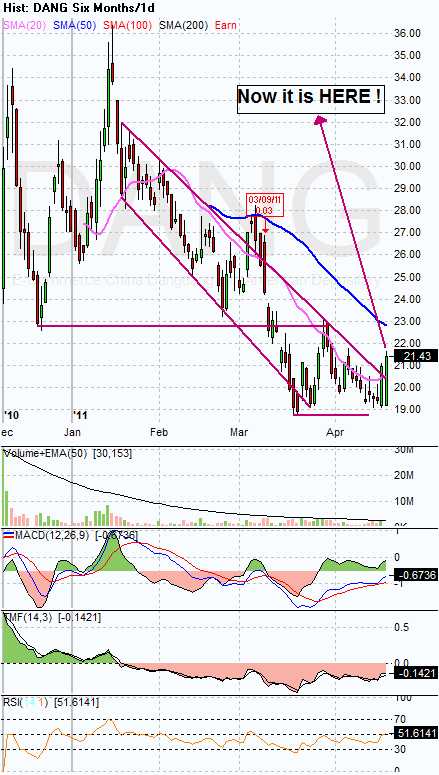Viewport: 439px width, 775px height.
Task: Click the 28.00 price axis label
Action: pyautogui.click(x=406, y=211)
